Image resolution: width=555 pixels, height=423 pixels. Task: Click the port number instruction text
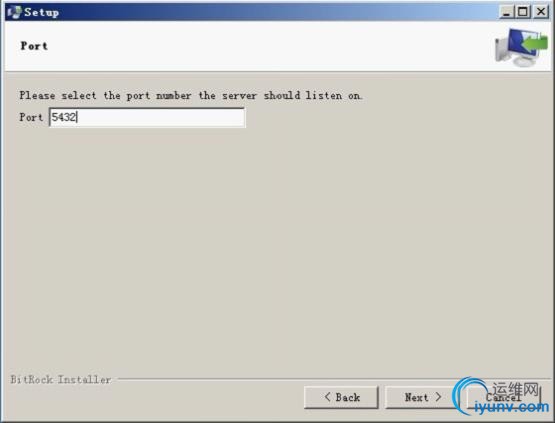[191, 95]
